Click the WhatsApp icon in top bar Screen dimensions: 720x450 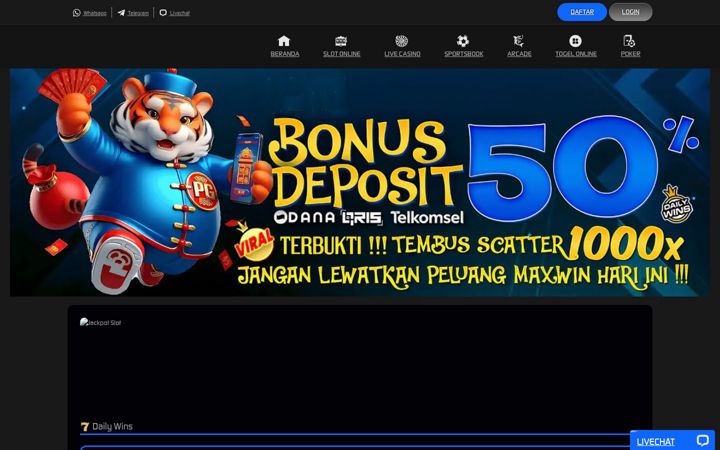coord(77,13)
